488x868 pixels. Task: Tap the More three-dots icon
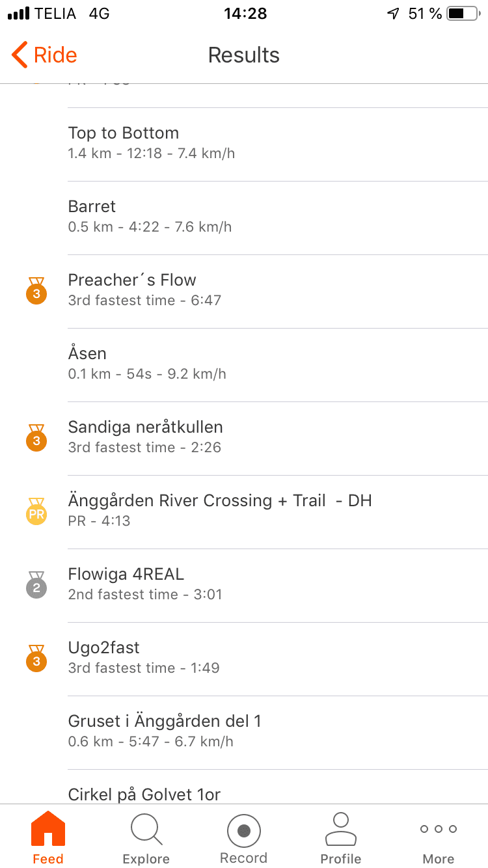439,829
